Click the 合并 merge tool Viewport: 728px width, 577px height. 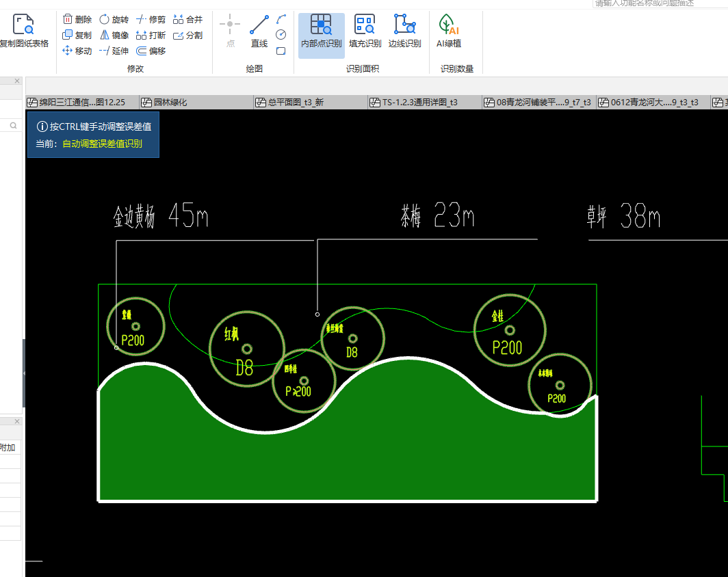click(187, 20)
